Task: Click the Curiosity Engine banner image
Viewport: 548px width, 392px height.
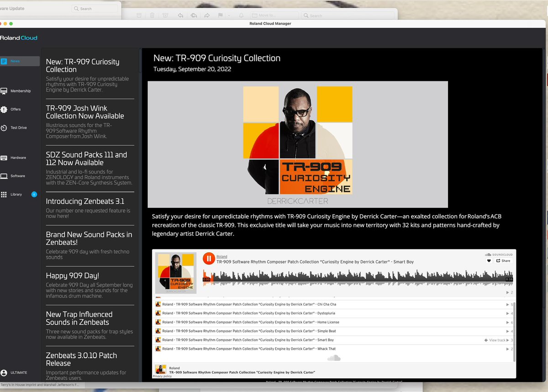Action: click(298, 144)
